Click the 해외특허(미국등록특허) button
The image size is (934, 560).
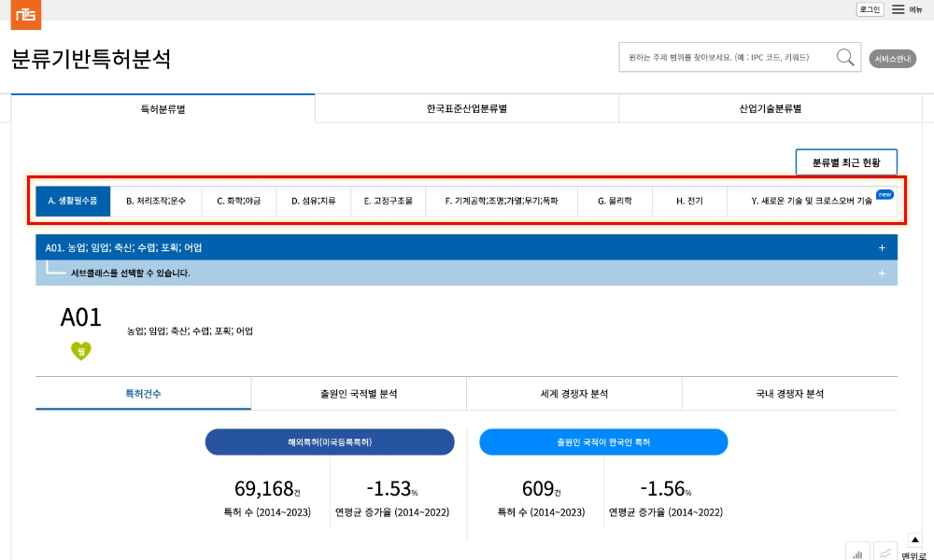pyautogui.click(x=330, y=442)
